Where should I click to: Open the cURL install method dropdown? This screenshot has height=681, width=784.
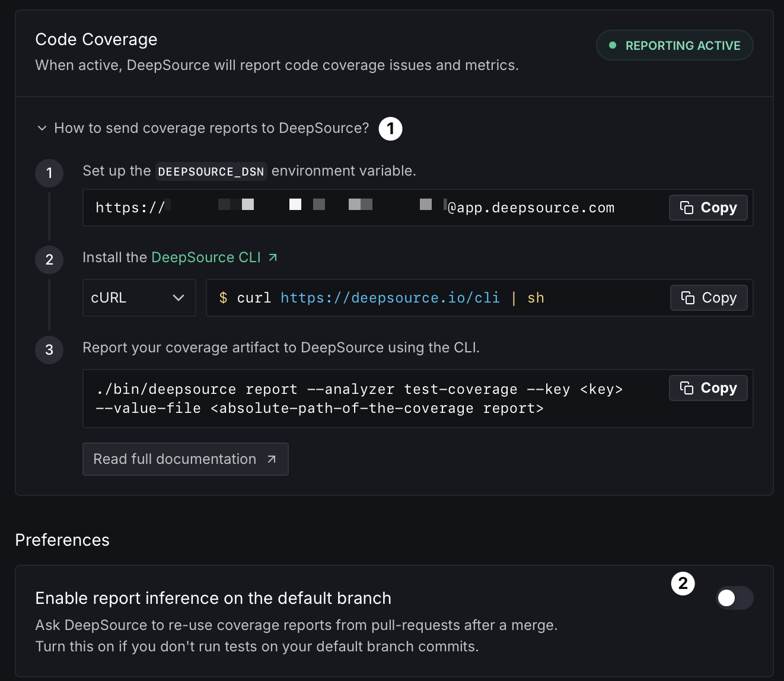click(139, 298)
